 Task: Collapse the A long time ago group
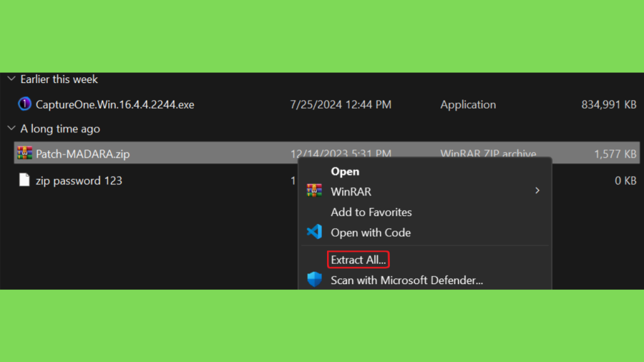[x=11, y=128]
